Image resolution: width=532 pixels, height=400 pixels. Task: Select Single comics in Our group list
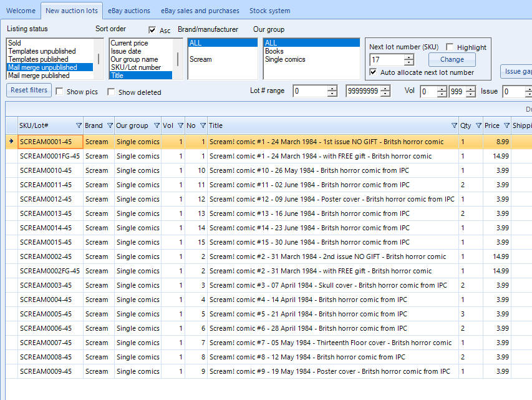tap(311, 59)
